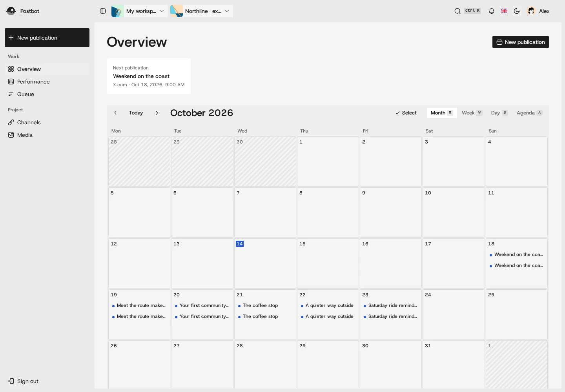This screenshot has height=392, width=565.
Task: Click the Ctrl K shortcut badge
Action: point(472,11)
